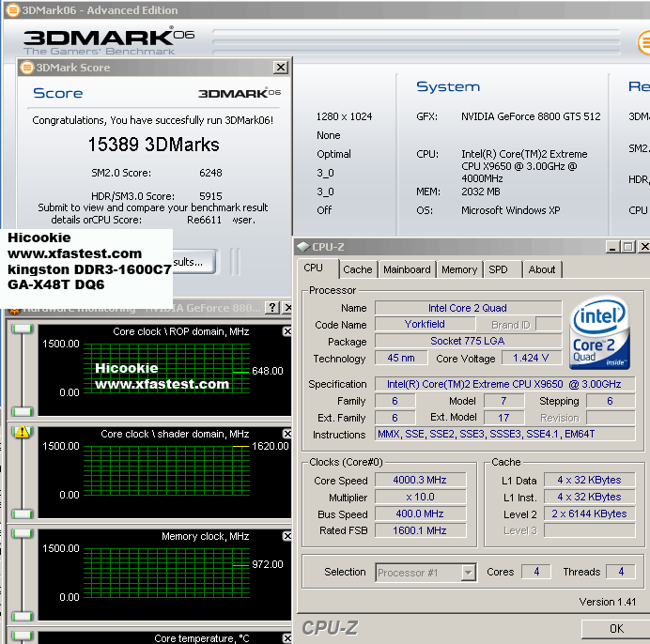Click the OK button in CPU-Z
Screen dimensions: 650x644
pos(616,629)
